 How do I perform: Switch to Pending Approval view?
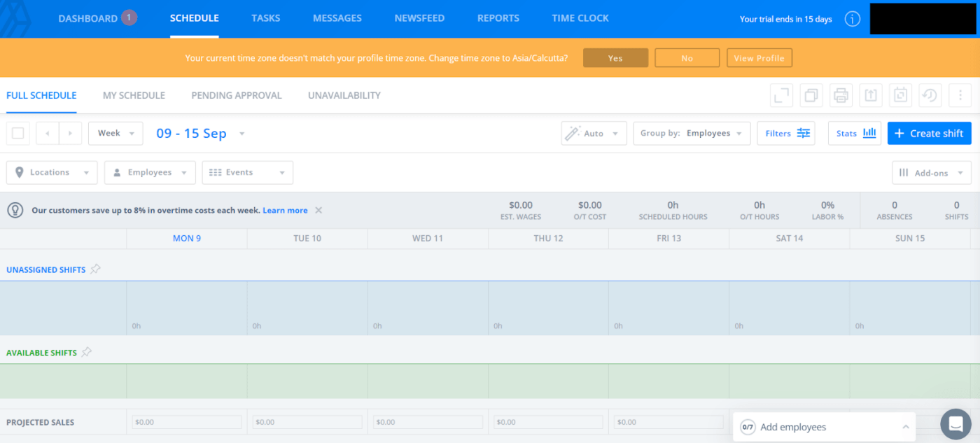tap(237, 95)
